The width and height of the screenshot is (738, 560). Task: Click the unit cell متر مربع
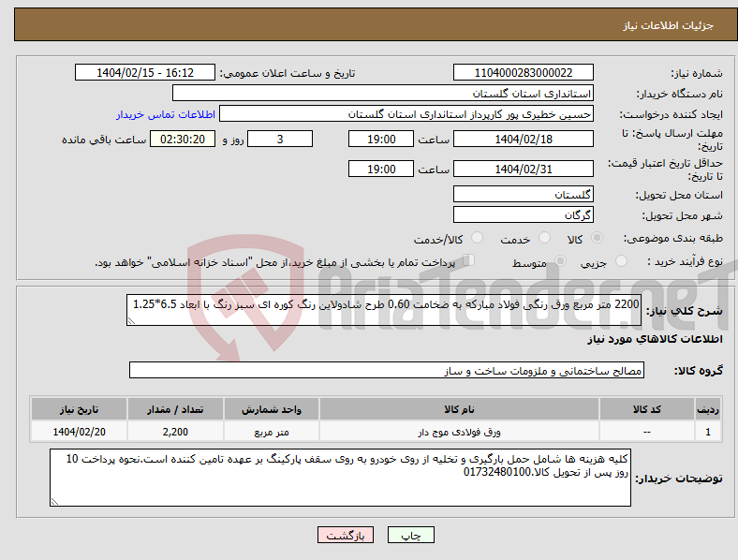[x=271, y=432]
